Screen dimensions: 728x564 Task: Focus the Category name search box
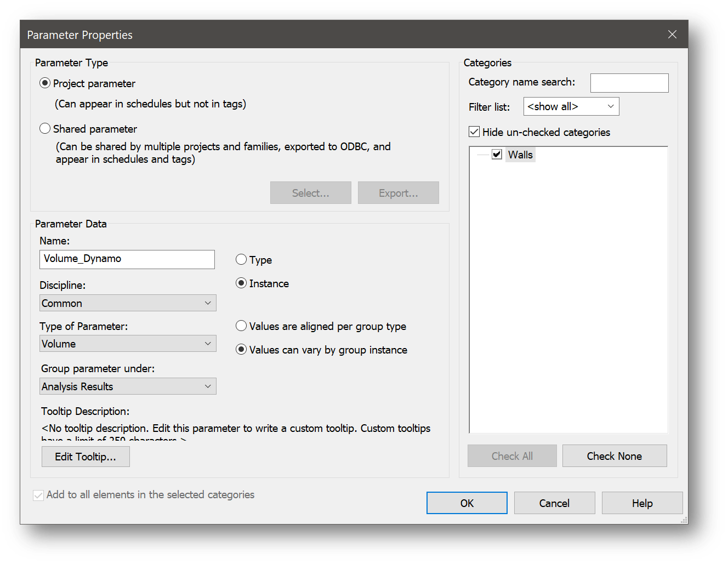[x=629, y=83]
